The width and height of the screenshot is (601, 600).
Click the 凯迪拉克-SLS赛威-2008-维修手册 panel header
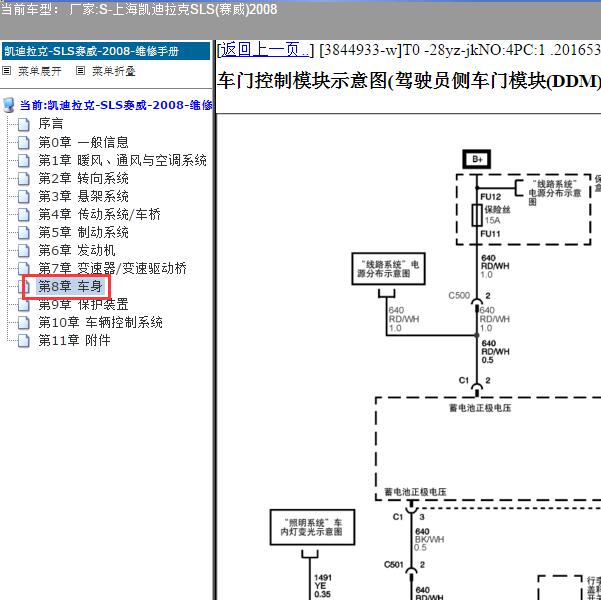(106, 51)
